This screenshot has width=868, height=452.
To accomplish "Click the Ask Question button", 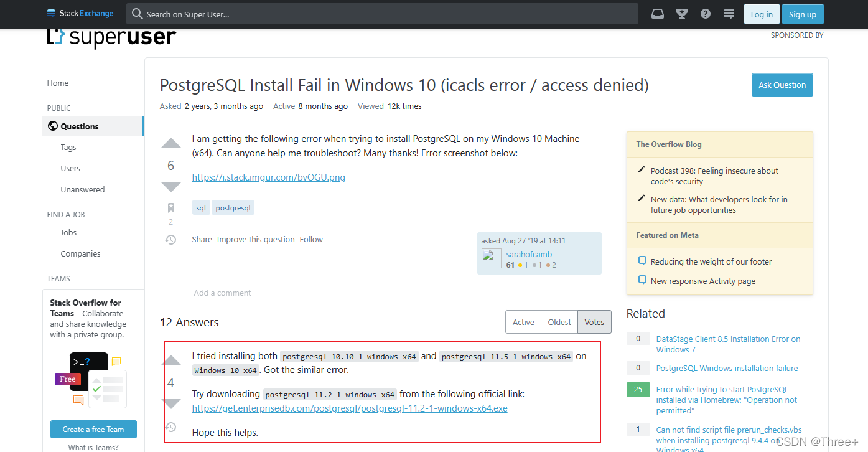I will tap(782, 85).
